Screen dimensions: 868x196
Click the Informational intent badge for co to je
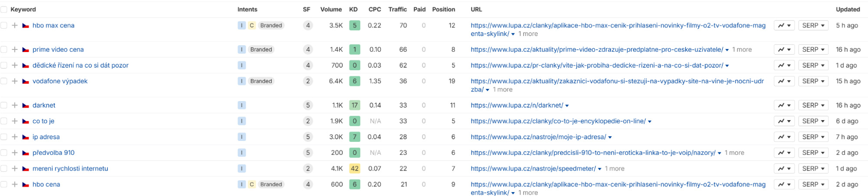coord(242,121)
